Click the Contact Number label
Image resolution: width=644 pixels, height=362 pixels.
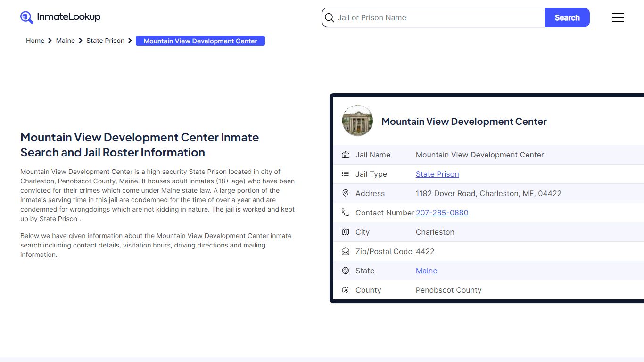coord(385,213)
